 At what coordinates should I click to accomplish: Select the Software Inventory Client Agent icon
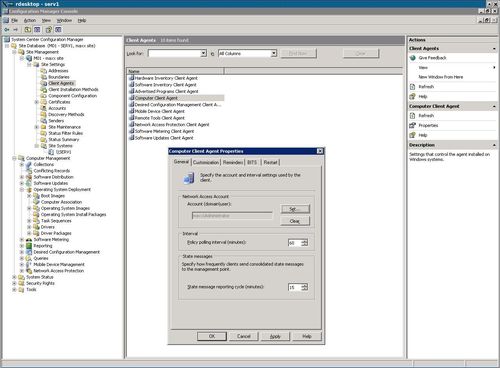pyautogui.click(x=131, y=85)
